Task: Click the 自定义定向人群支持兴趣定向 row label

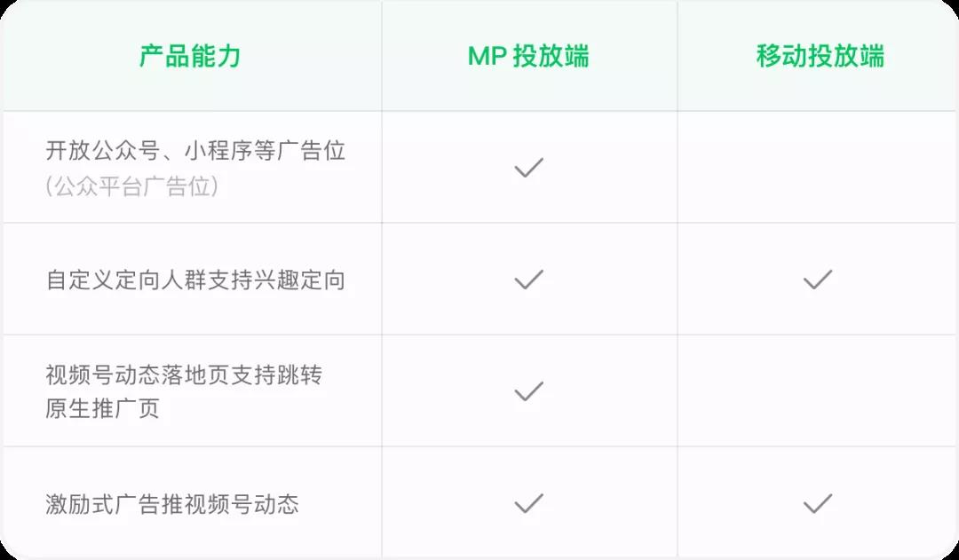Action: point(195,280)
